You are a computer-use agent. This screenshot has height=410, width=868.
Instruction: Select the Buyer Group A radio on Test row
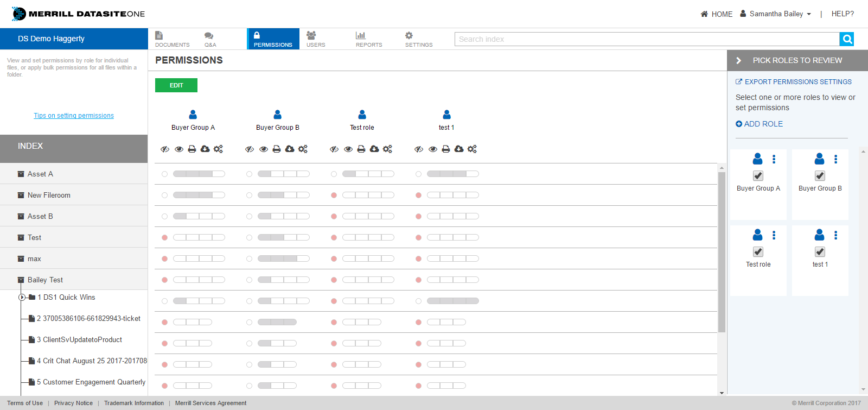[x=165, y=238]
